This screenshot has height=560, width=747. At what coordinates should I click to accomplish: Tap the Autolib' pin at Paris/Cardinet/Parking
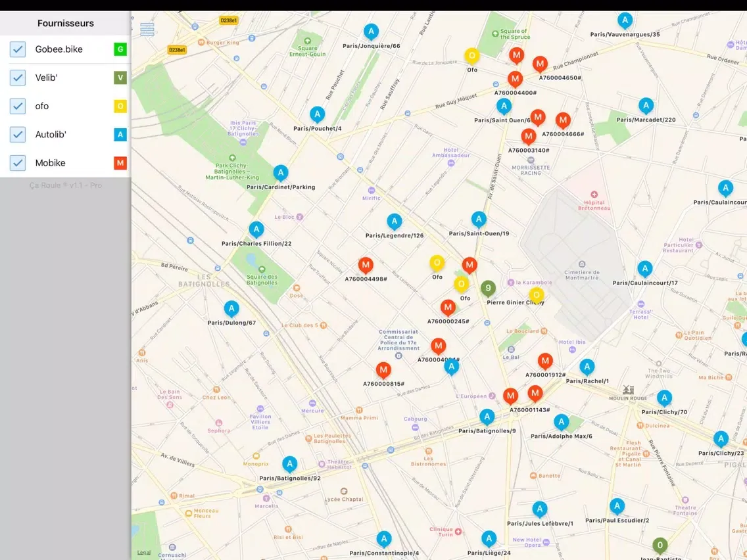[281, 173]
